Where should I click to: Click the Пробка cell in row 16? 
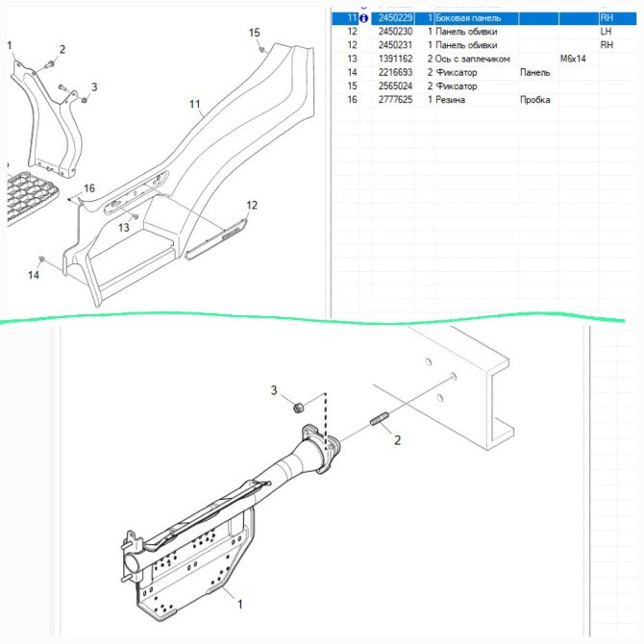pos(533,99)
